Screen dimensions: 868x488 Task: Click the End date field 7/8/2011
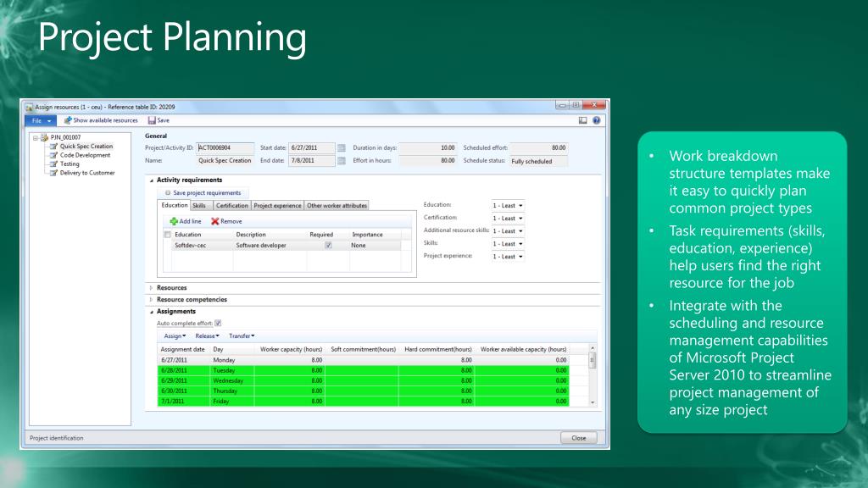click(x=312, y=160)
